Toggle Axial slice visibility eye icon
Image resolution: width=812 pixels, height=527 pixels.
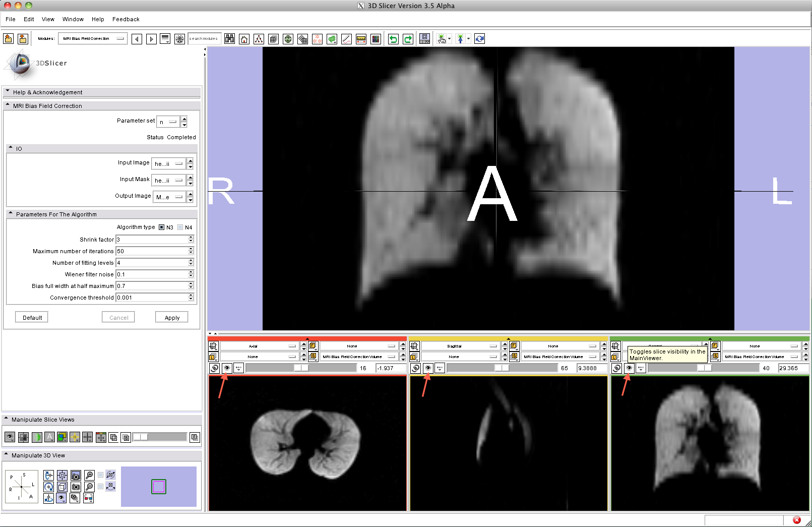point(227,368)
